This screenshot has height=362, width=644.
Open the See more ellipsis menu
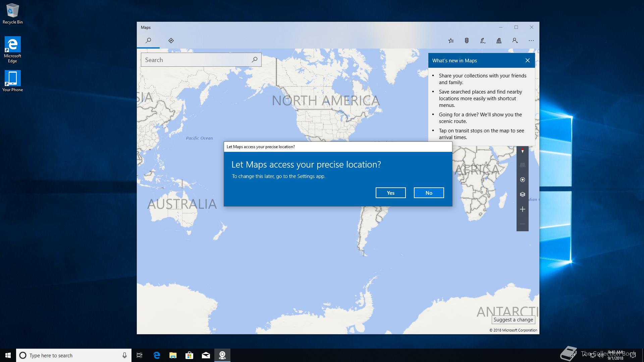[531, 41]
